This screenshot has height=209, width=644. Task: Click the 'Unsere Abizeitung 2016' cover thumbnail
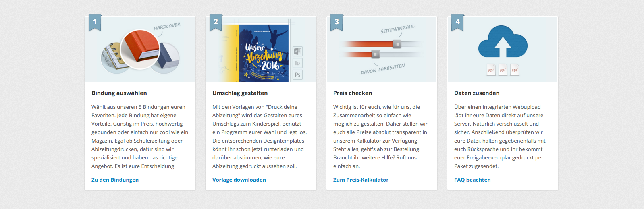[x=264, y=53]
